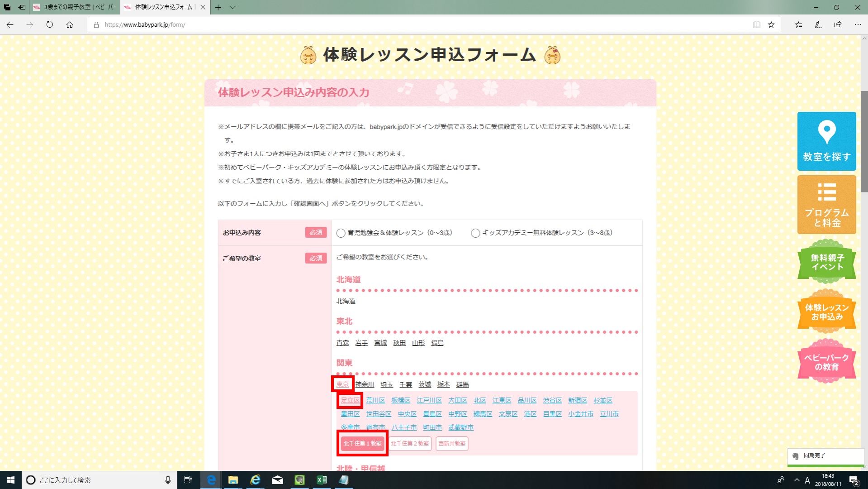
Task: Add page to favorites with star icon
Action: click(771, 25)
